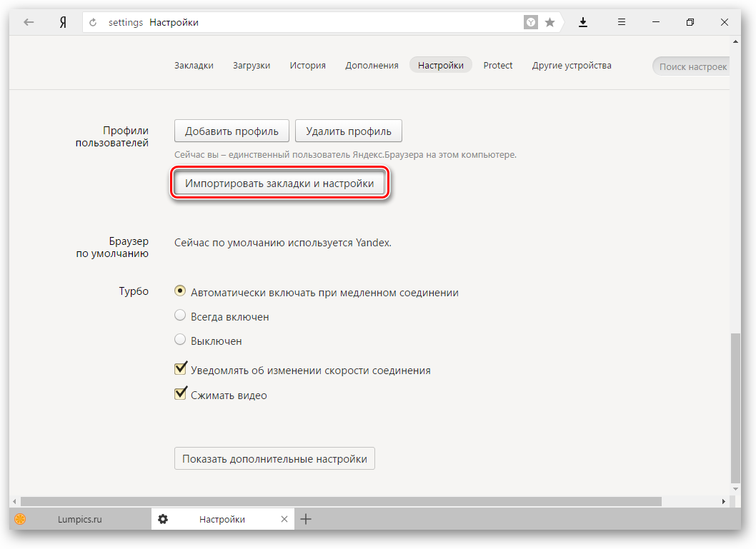756x549 pixels.
Task: Uncheck the 'Сжимать видео' checkbox
Action: point(181,394)
